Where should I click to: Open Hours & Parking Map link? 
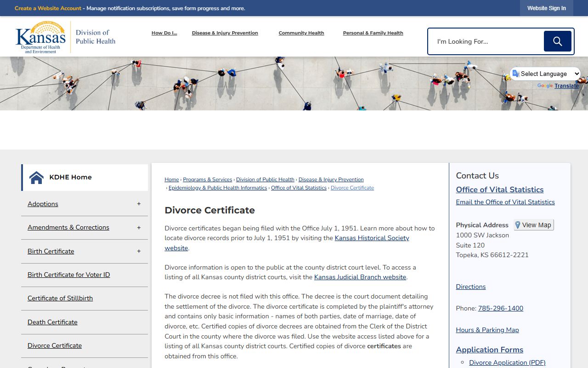click(x=487, y=330)
